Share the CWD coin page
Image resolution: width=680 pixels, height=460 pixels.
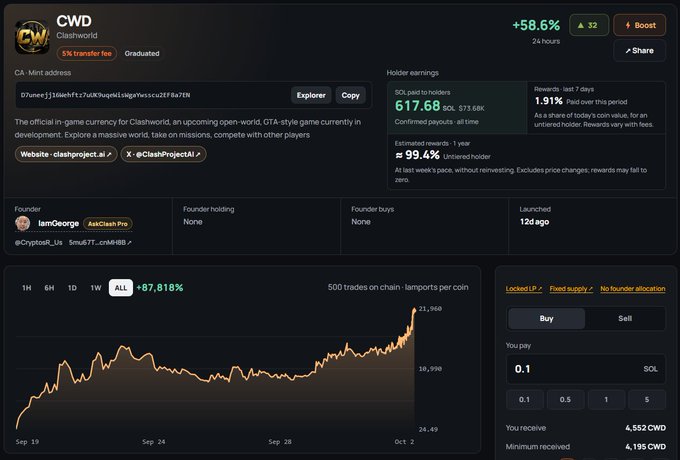point(640,51)
